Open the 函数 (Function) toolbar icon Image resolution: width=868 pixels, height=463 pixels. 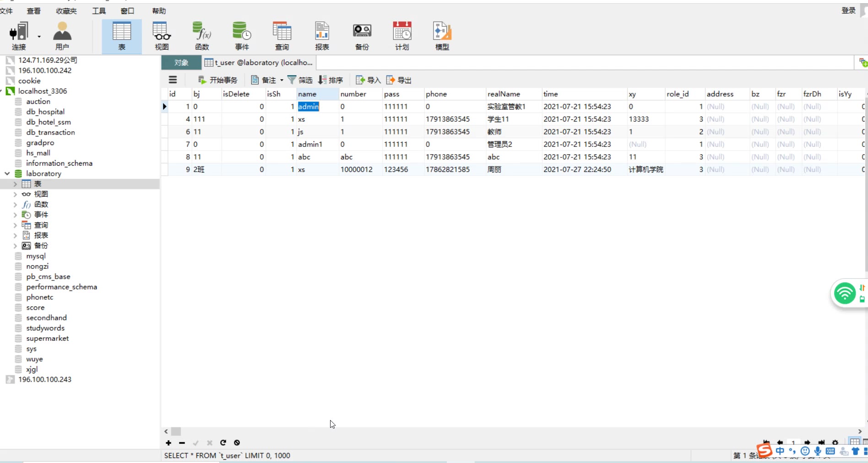202,36
